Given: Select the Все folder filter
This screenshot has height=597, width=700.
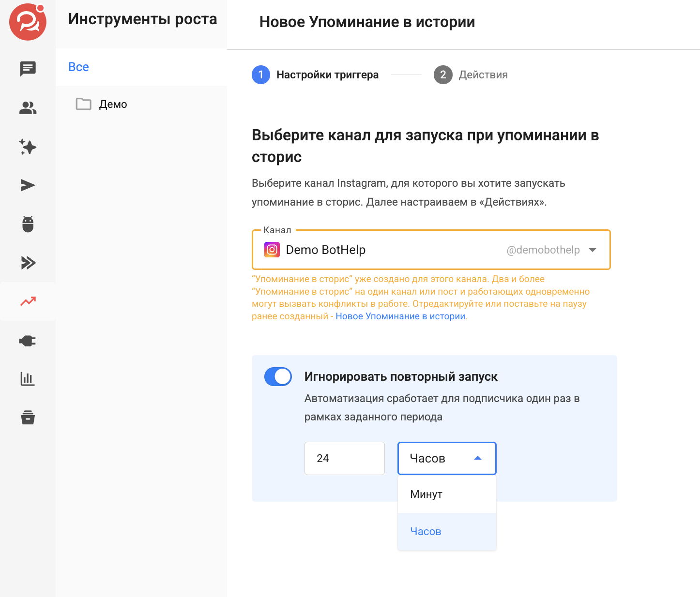Looking at the screenshot, I should tap(78, 67).
